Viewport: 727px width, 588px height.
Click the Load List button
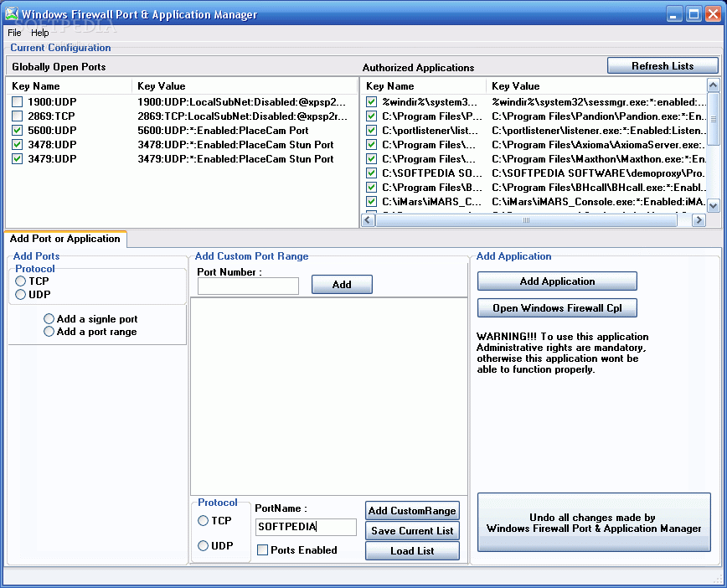tap(412, 550)
